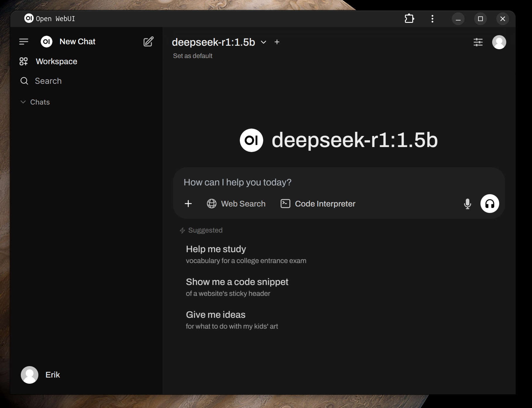This screenshot has height=408, width=532.
Task: Click the message input field
Action: pyautogui.click(x=293, y=182)
